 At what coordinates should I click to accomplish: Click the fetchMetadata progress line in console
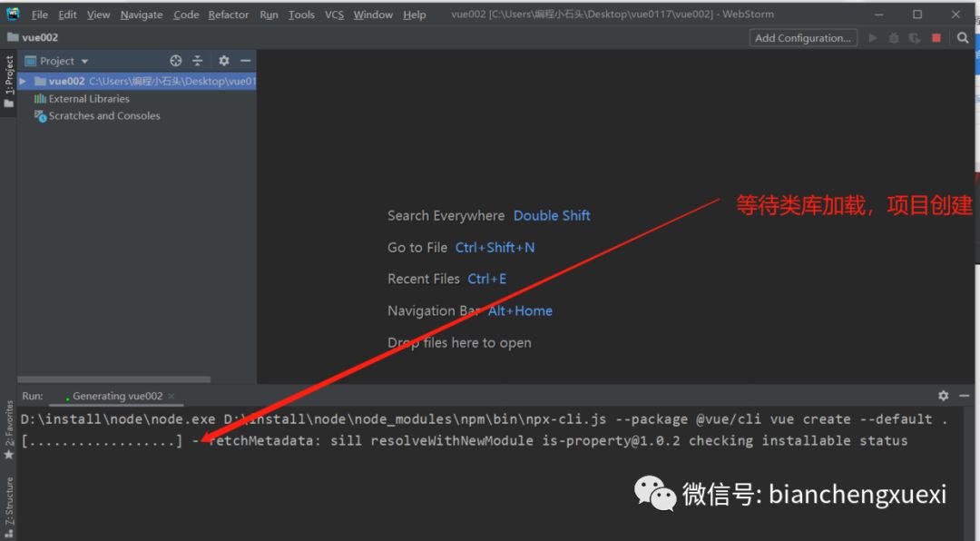(x=465, y=440)
